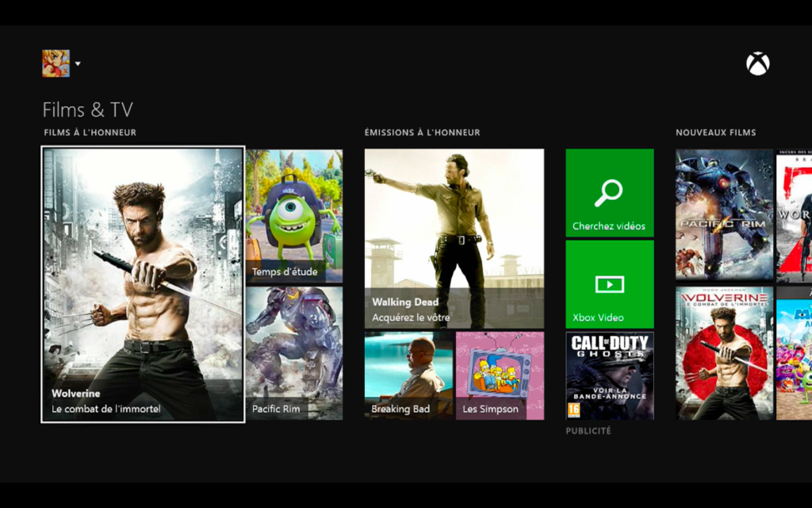812x508 pixels.
Task: Click 'Voir la bande-annonce' text on ad
Action: point(610,393)
